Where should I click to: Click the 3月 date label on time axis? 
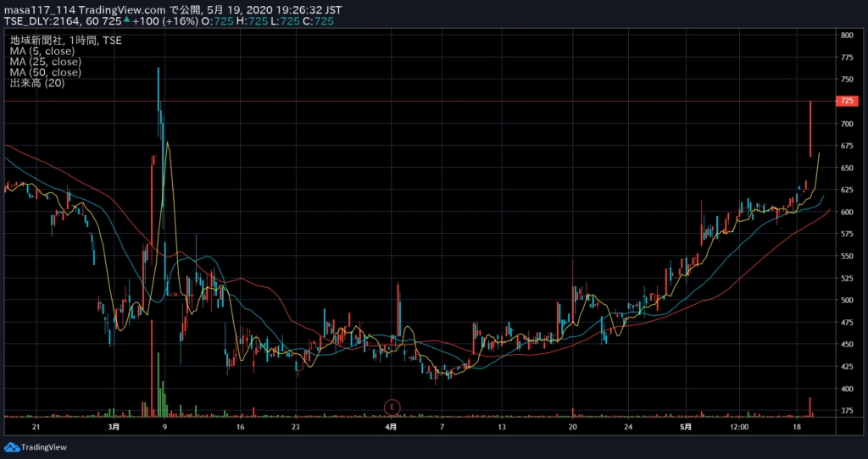click(114, 426)
